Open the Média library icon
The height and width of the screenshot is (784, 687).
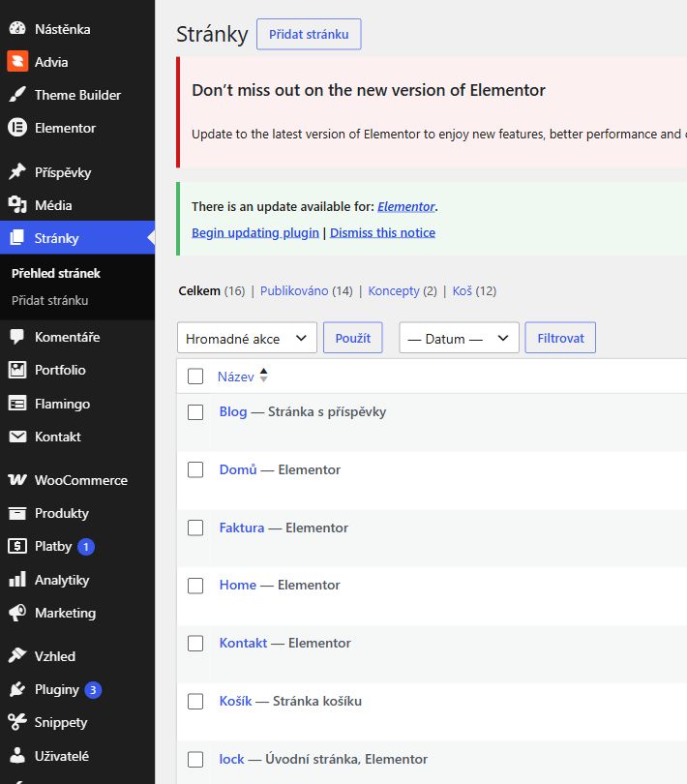(x=17, y=205)
